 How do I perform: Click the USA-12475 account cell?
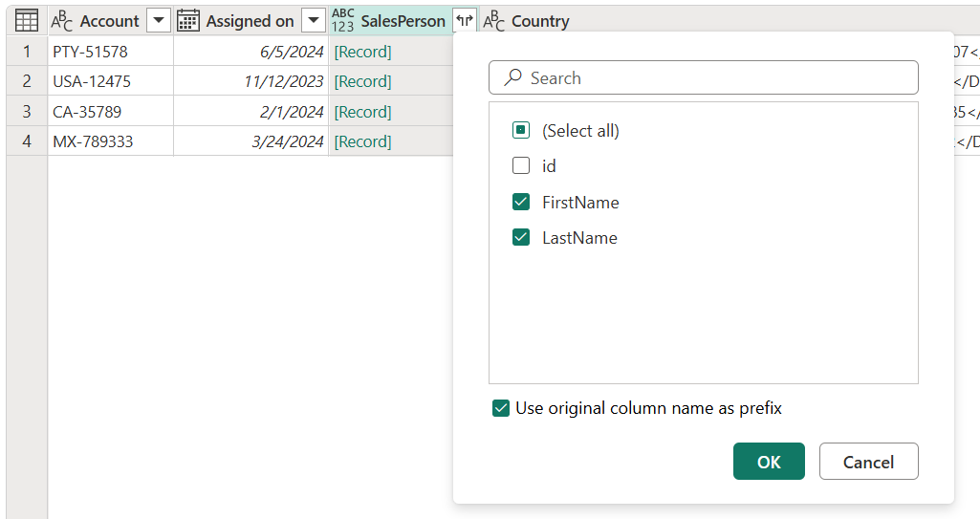pos(111,81)
